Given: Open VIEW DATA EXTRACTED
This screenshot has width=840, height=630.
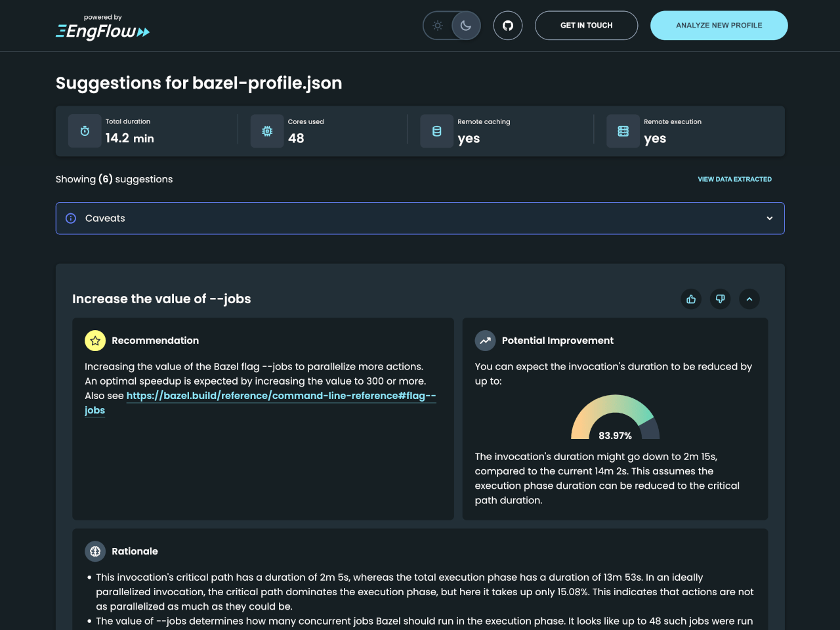Looking at the screenshot, I should [734, 178].
